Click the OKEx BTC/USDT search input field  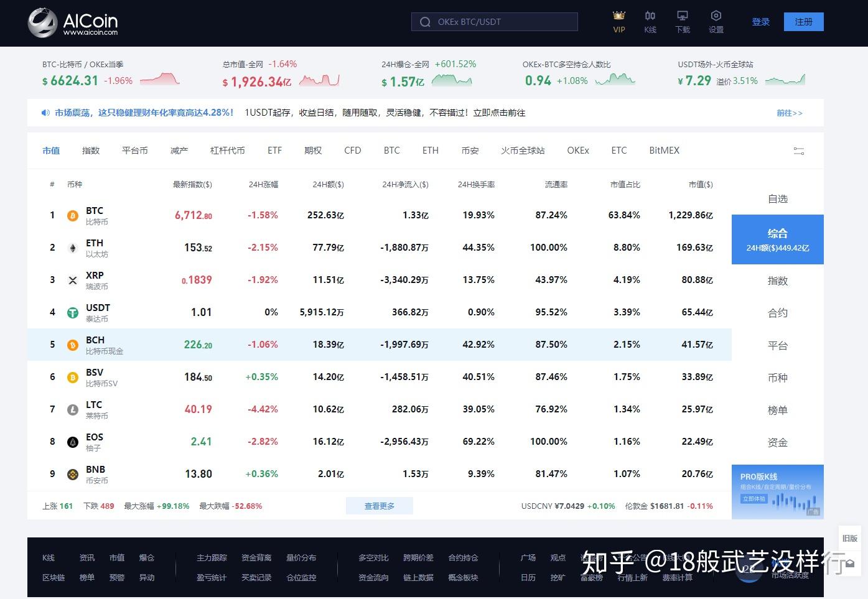click(x=495, y=22)
